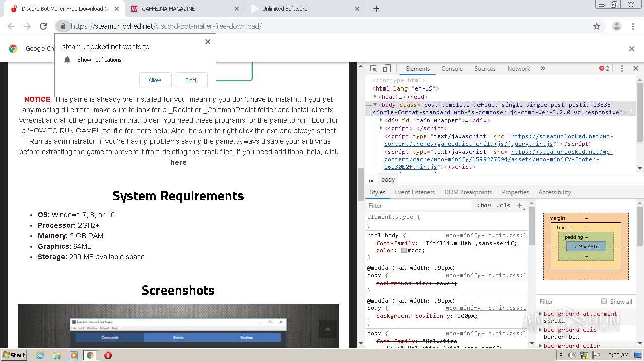Image resolution: width=644 pixels, height=362 pixels.
Task: Toggle the :hov element state button
Action: 484,205
